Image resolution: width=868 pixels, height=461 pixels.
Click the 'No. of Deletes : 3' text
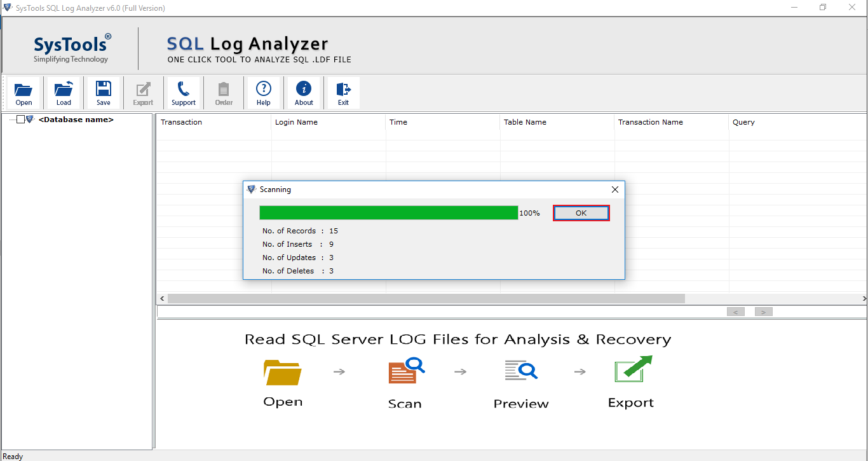click(298, 271)
